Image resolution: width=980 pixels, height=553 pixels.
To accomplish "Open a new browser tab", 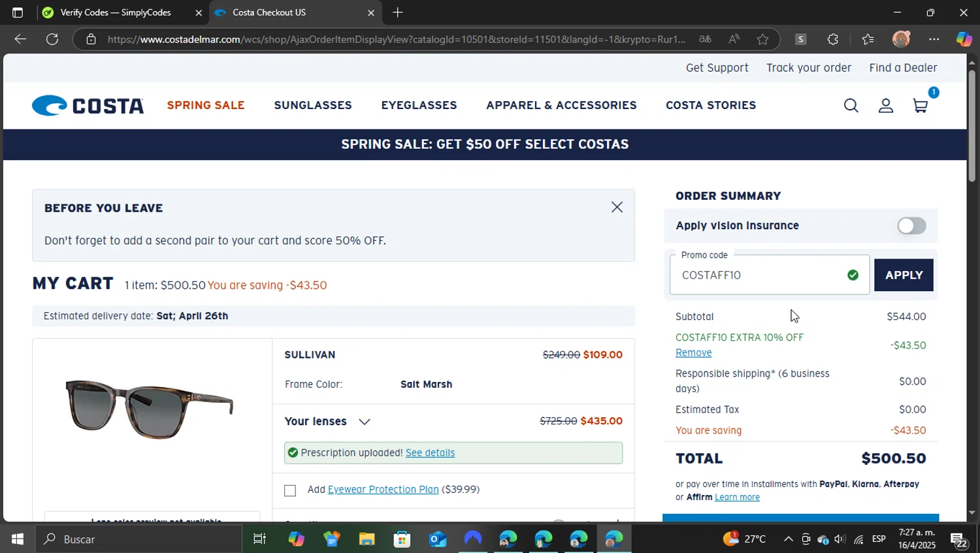I will pyautogui.click(x=397, y=12).
